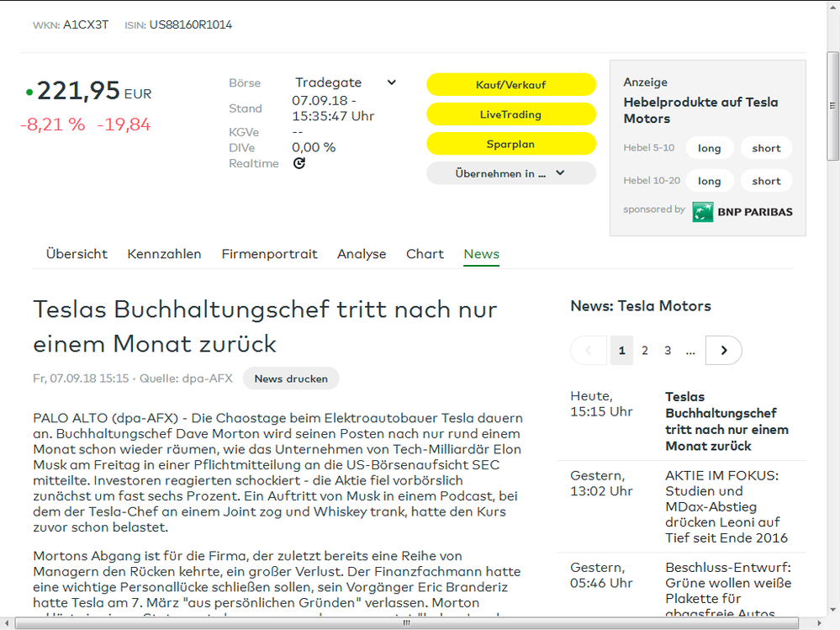
Task: Select the Firmenportrait tab
Action: (x=269, y=253)
